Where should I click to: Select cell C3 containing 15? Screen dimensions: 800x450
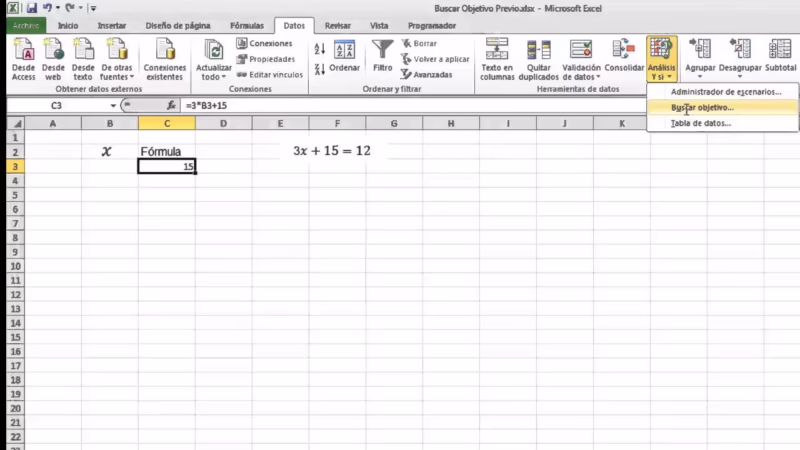tap(167, 166)
